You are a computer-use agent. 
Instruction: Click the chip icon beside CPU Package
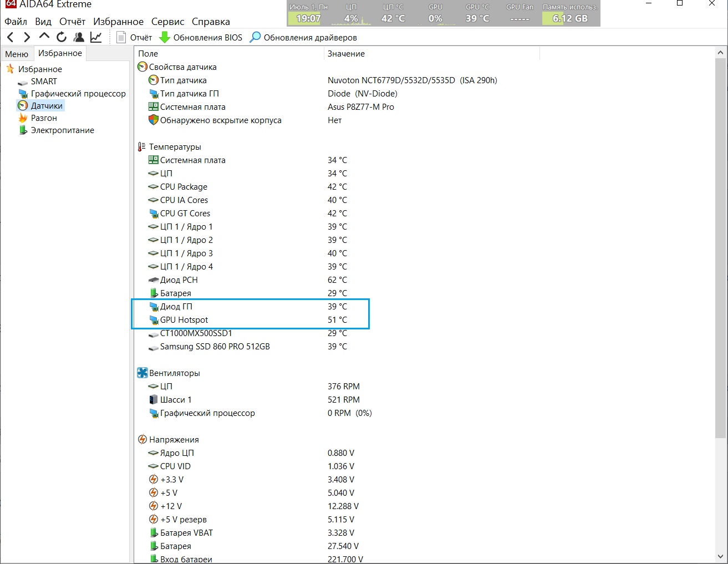[154, 187]
